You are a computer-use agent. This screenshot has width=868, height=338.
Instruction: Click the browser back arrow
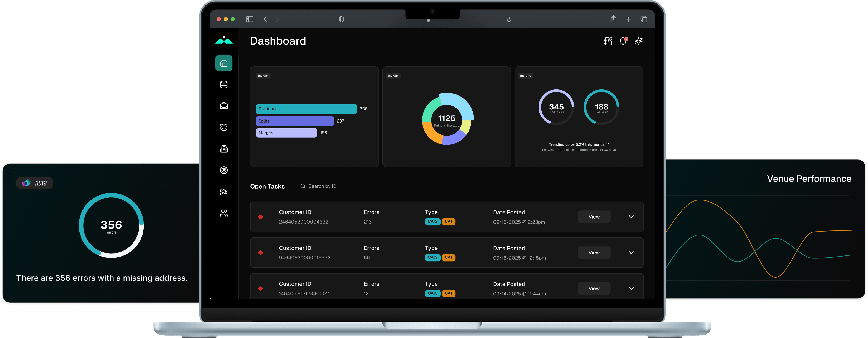tap(265, 19)
